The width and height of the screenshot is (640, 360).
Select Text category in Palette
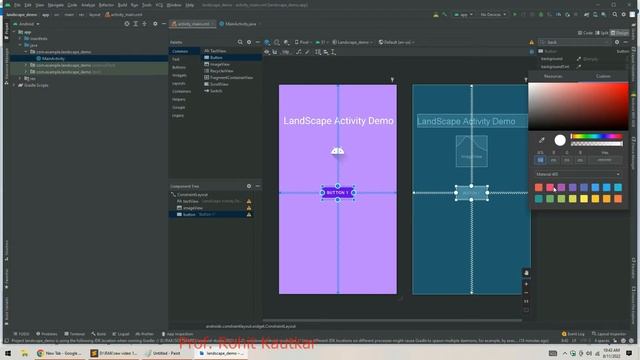click(x=176, y=59)
